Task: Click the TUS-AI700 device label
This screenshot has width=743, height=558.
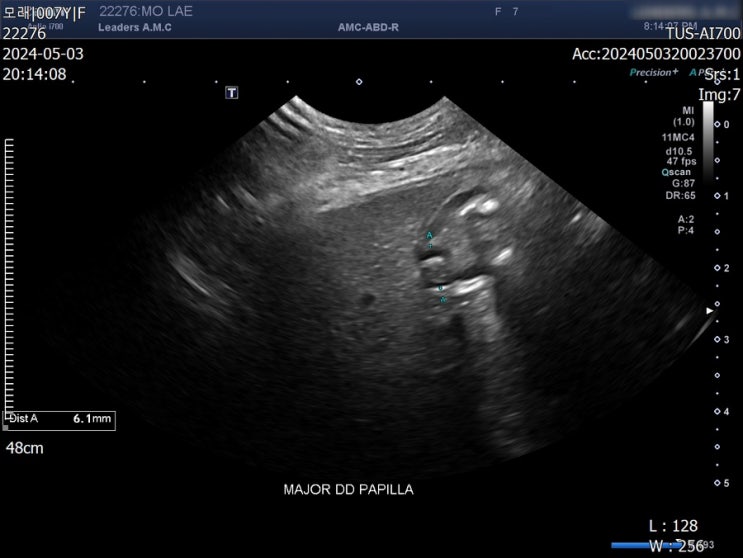Action: 703,34
